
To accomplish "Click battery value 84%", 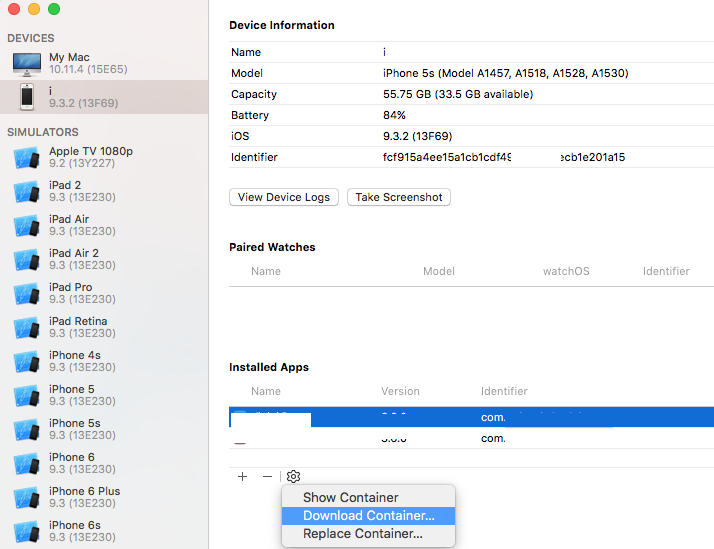I will 394,115.
